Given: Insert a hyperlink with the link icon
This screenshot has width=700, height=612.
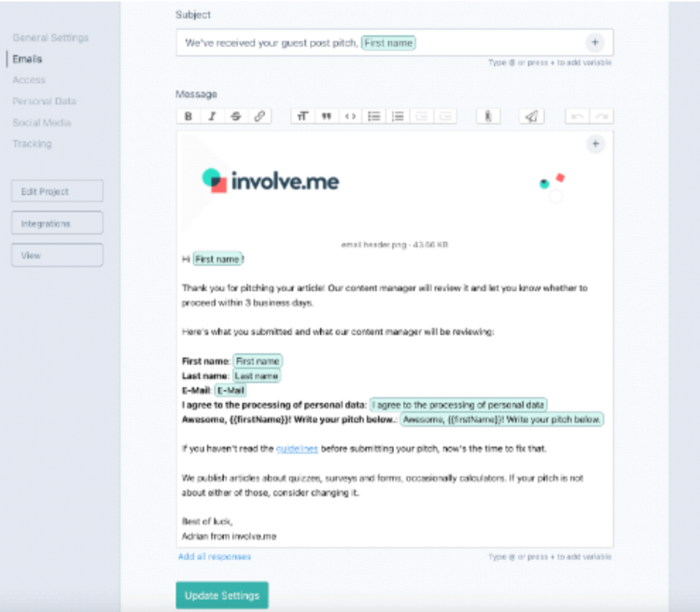Looking at the screenshot, I should (x=259, y=117).
